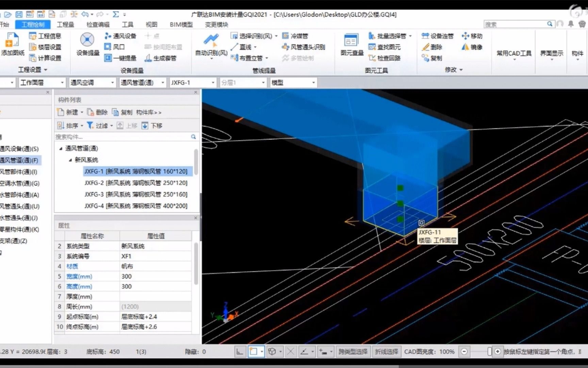Switch to the 工程量 ribbon tab

(x=65, y=25)
